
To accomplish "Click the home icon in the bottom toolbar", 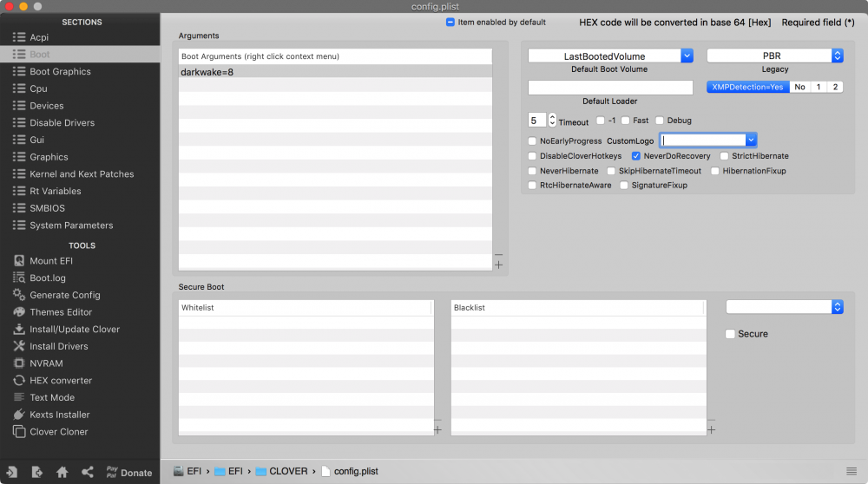I will click(62, 472).
